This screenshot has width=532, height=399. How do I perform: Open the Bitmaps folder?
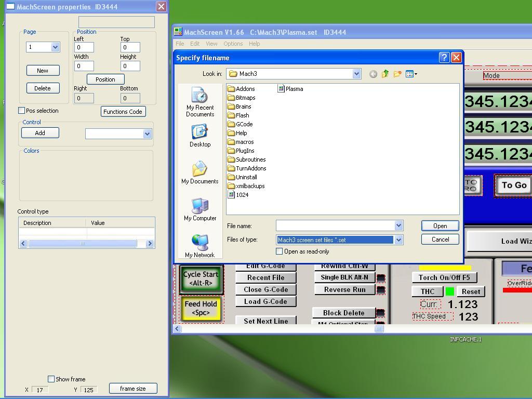242,98
